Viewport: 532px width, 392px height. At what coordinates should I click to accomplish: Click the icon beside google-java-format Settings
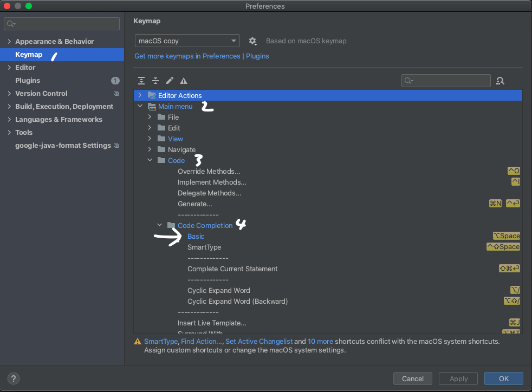click(x=115, y=145)
